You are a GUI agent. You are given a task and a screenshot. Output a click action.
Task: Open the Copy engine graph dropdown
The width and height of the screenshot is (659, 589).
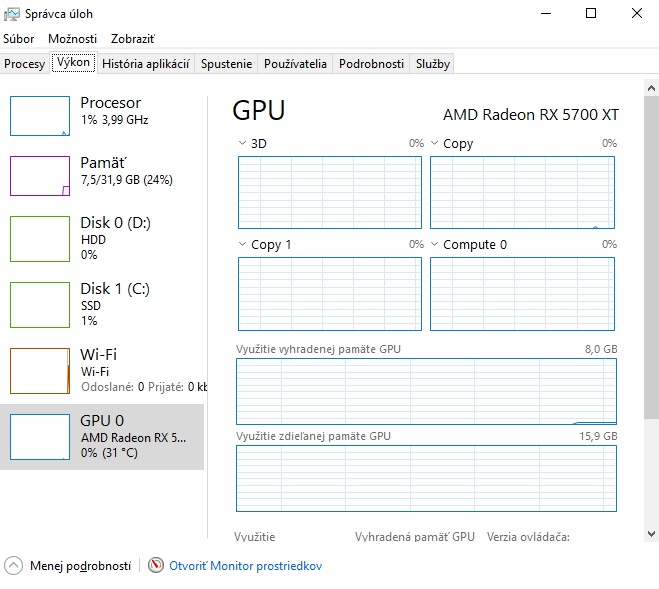(x=434, y=143)
